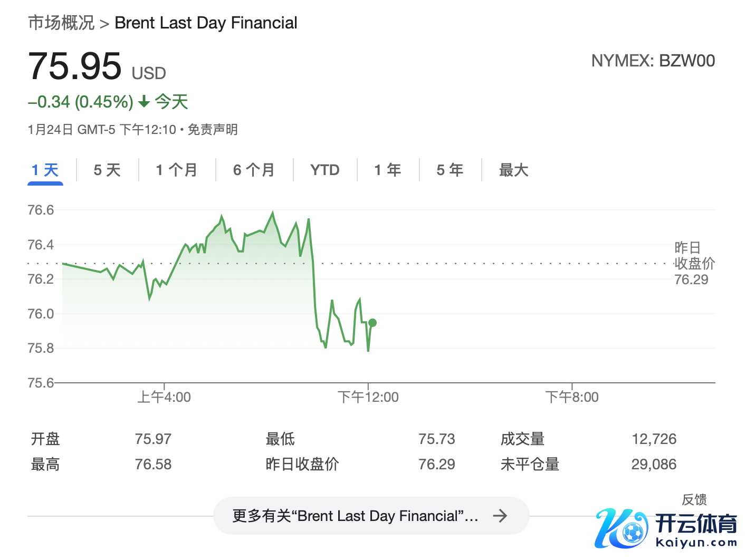Switch to the 5天 view
Image resolution: width=745 pixels, height=560 pixels.
point(107,170)
